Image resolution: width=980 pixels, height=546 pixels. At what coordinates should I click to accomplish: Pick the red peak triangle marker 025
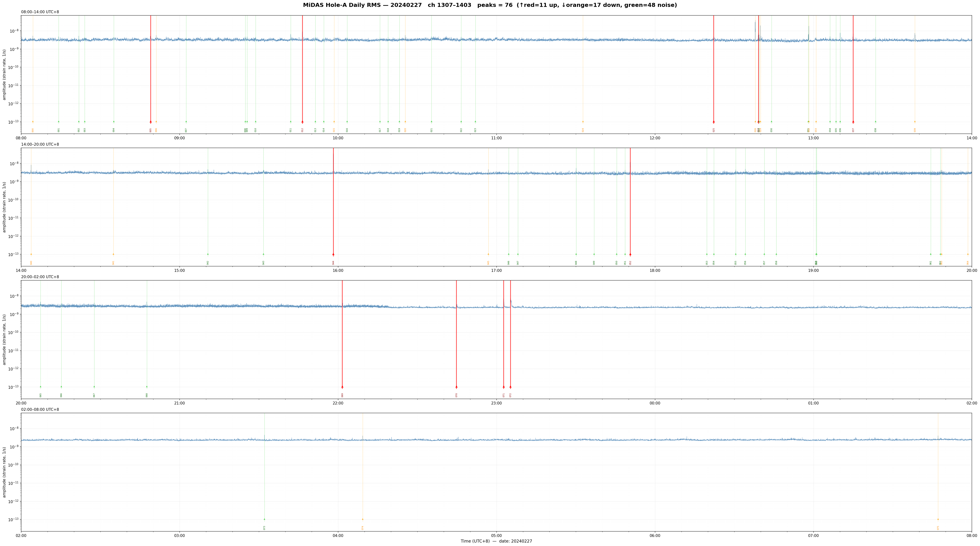[x=714, y=122]
